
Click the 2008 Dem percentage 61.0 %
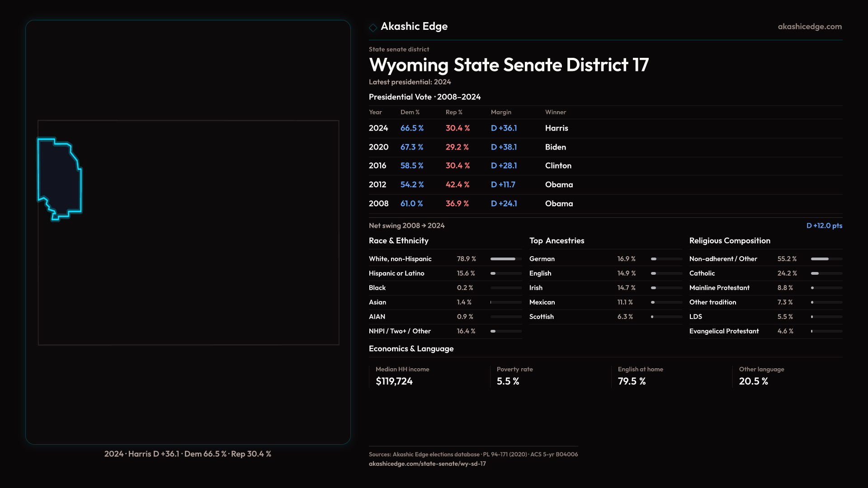tap(411, 204)
